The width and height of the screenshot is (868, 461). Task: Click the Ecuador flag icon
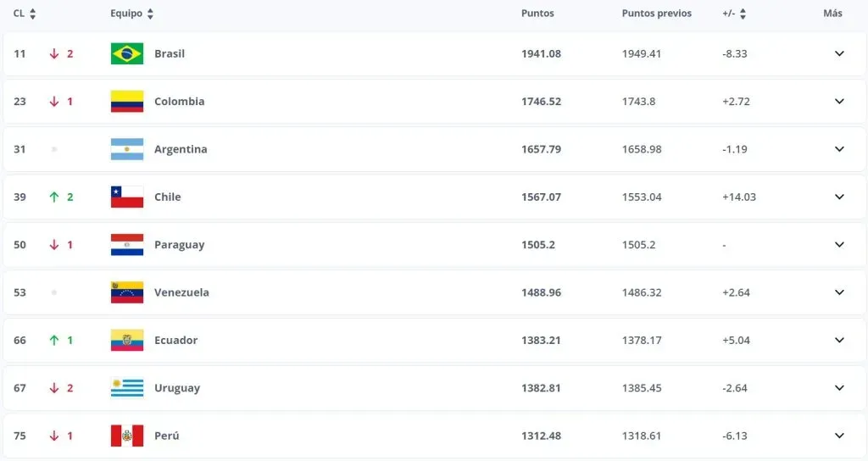127,340
